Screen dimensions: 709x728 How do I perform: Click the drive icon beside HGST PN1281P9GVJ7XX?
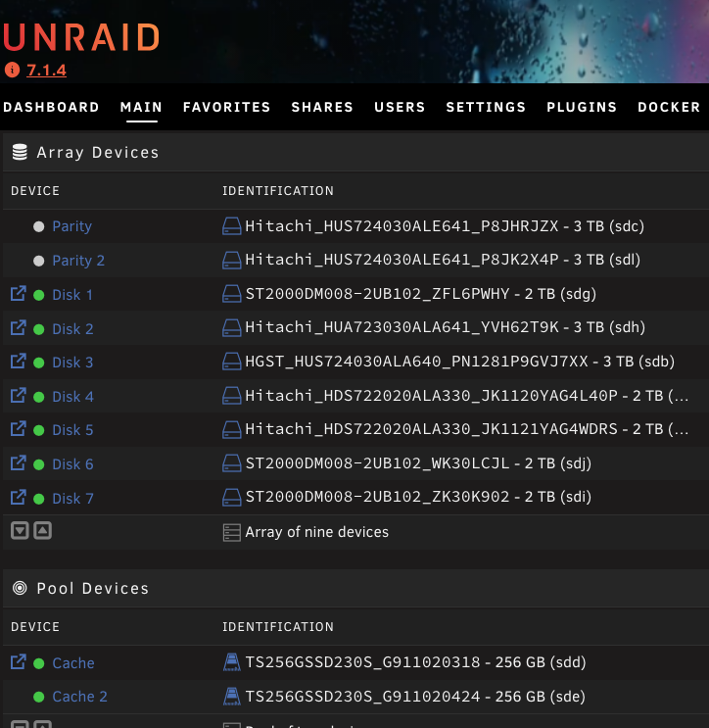[x=231, y=362]
